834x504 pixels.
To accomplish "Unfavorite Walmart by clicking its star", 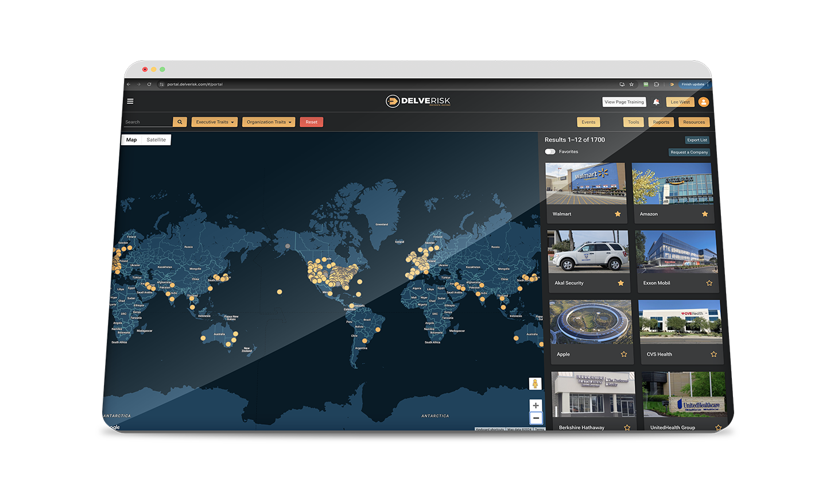I will click(619, 214).
